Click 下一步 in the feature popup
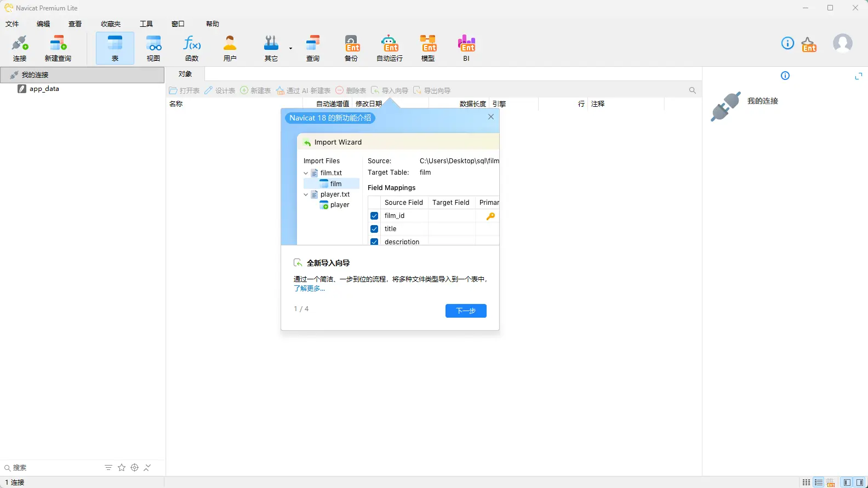The image size is (868, 488). pyautogui.click(x=466, y=311)
